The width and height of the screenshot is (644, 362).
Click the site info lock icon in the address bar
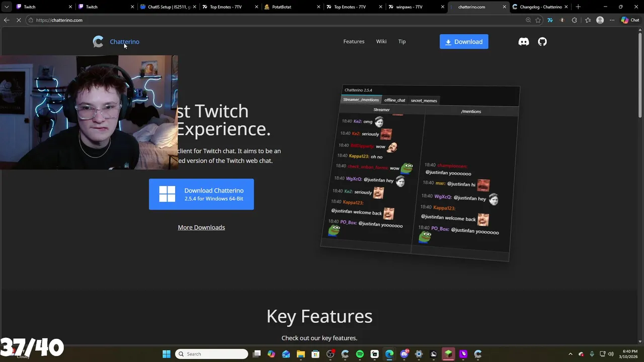[31, 20]
